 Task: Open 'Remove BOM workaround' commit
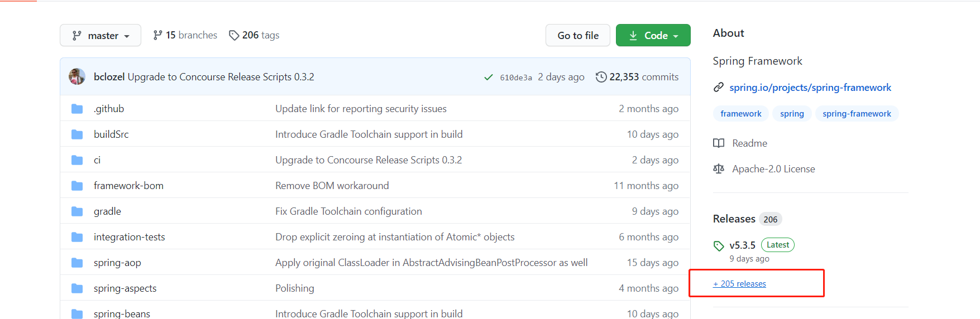click(332, 186)
